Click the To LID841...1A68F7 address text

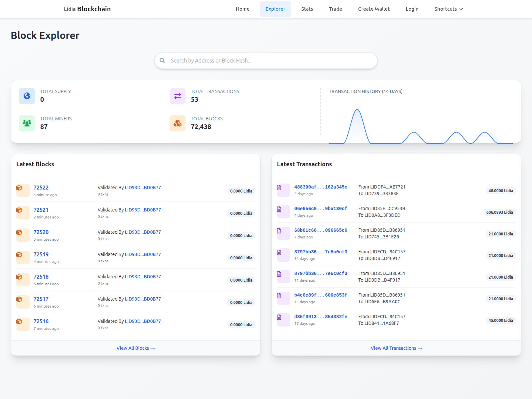[x=379, y=323]
